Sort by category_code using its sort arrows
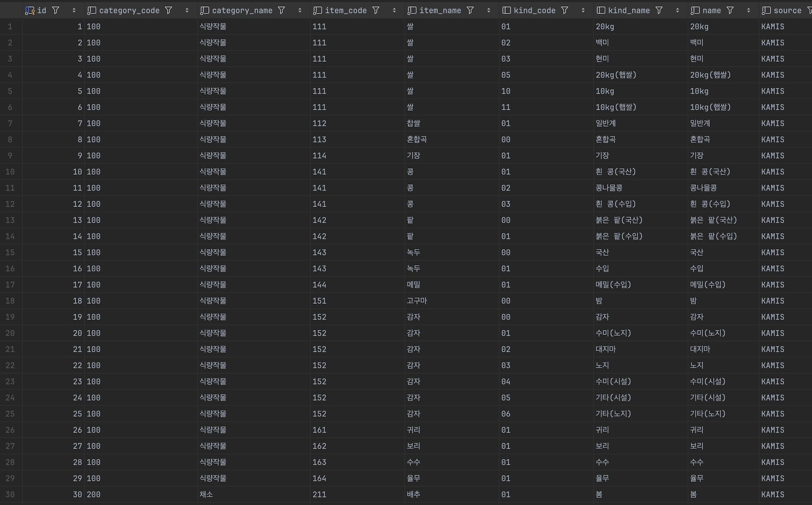The width and height of the screenshot is (812, 505). coord(187,11)
